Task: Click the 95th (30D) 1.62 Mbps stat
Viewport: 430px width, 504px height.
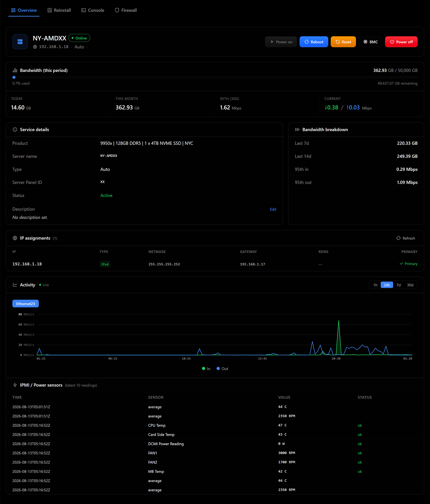Action: [x=231, y=108]
